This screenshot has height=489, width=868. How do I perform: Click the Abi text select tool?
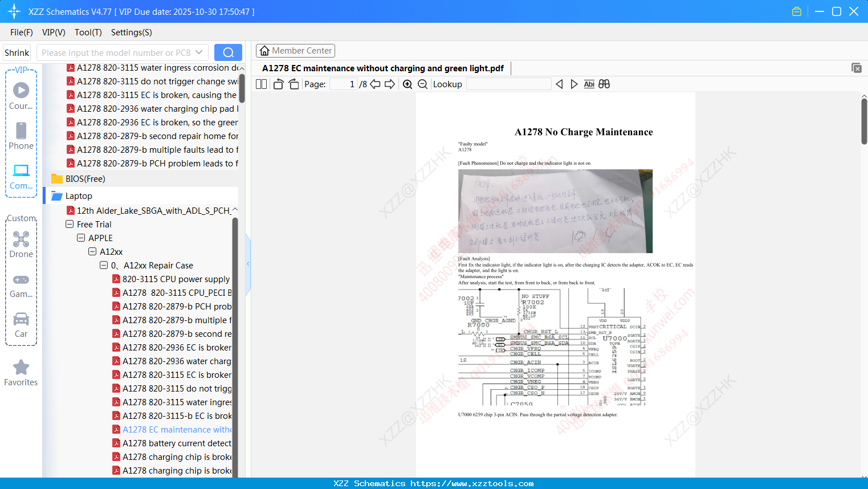pyautogui.click(x=589, y=84)
